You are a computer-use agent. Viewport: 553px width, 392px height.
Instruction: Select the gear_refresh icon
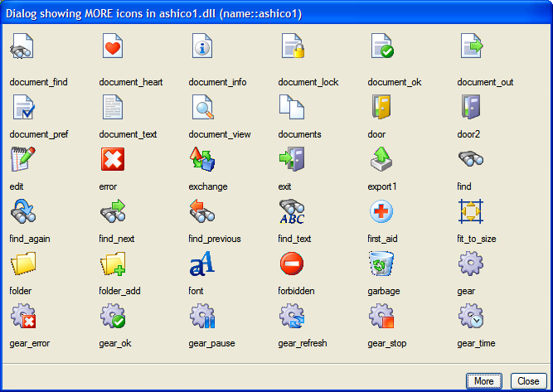[292, 317]
